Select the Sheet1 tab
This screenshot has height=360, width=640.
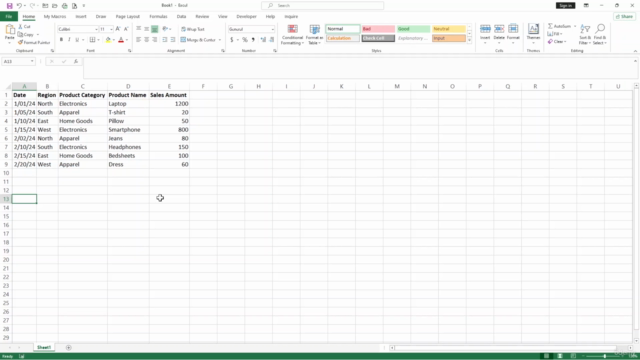(44, 348)
